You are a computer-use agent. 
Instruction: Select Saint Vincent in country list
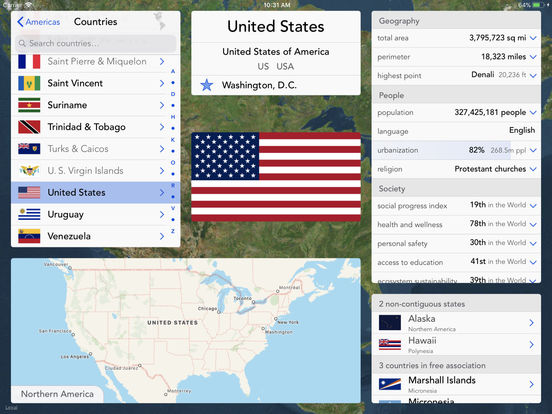(x=95, y=83)
